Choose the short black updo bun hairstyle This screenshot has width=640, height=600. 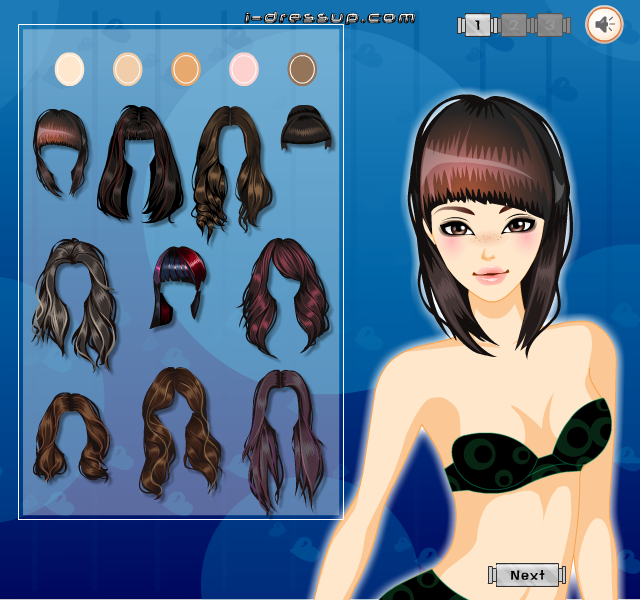tap(306, 127)
